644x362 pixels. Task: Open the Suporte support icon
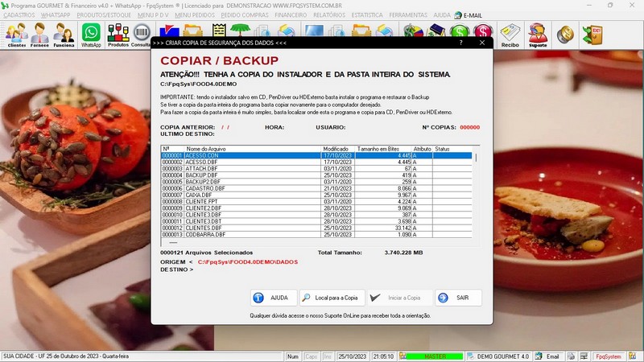pos(538,35)
